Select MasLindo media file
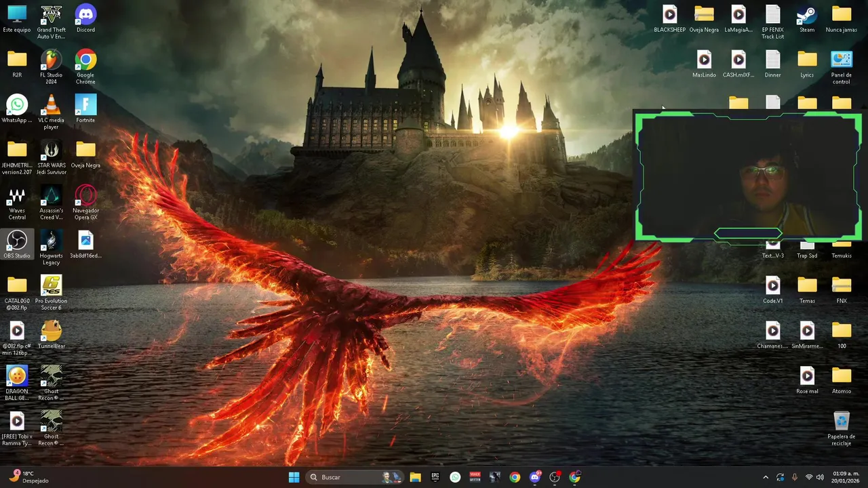Image resolution: width=868 pixels, height=488 pixels. [x=704, y=64]
